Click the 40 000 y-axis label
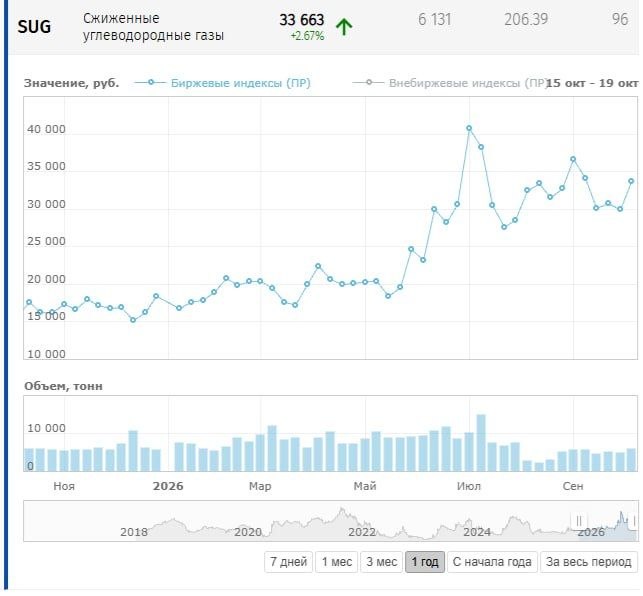 pyautogui.click(x=46, y=129)
